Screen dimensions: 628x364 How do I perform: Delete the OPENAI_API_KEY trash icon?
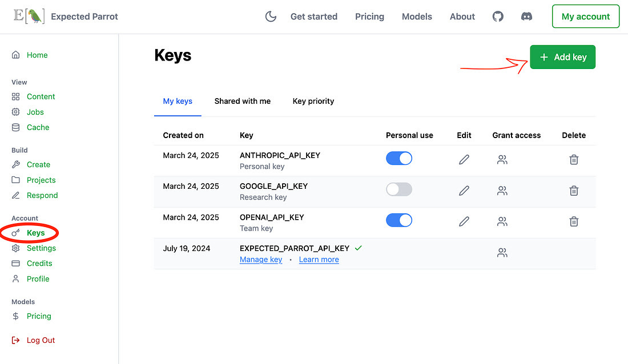tap(574, 221)
